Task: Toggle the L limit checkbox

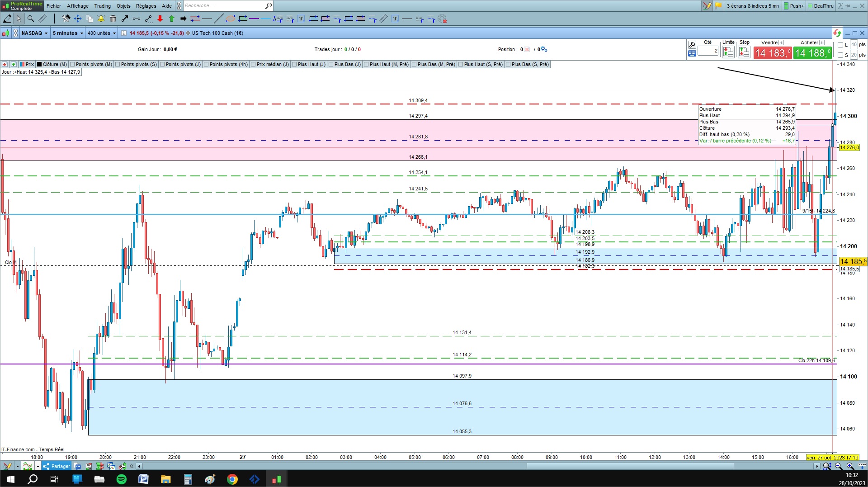Action: [x=841, y=44]
